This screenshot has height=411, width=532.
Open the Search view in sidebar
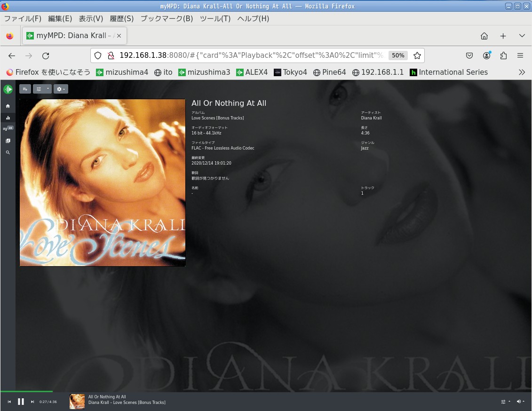8,152
